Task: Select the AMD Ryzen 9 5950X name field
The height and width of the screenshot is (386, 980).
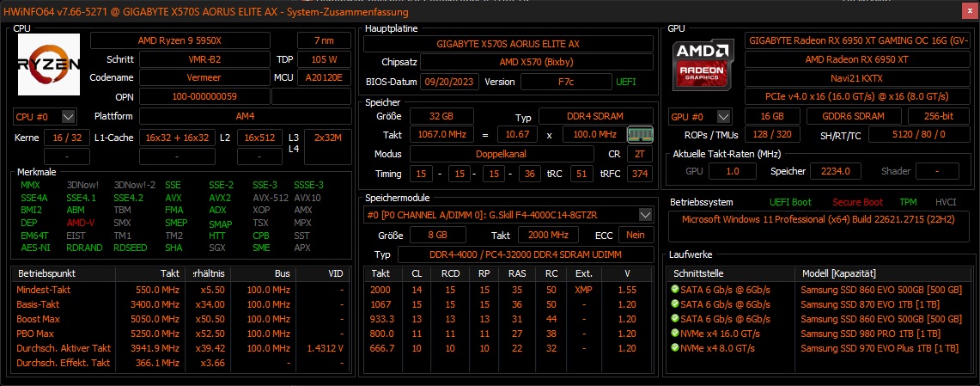Action: pos(180,40)
